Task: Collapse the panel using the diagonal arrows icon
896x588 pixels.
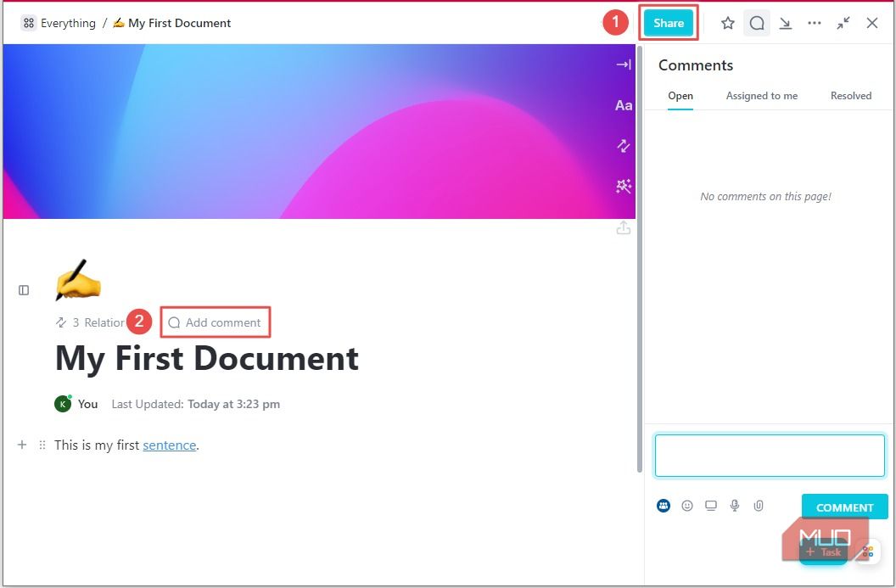Action: 843,23
